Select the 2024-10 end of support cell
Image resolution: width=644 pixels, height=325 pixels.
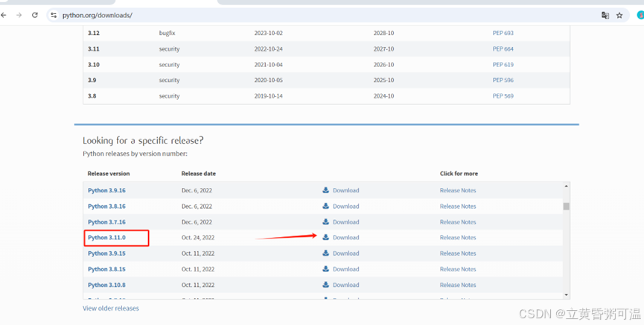click(383, 96)
